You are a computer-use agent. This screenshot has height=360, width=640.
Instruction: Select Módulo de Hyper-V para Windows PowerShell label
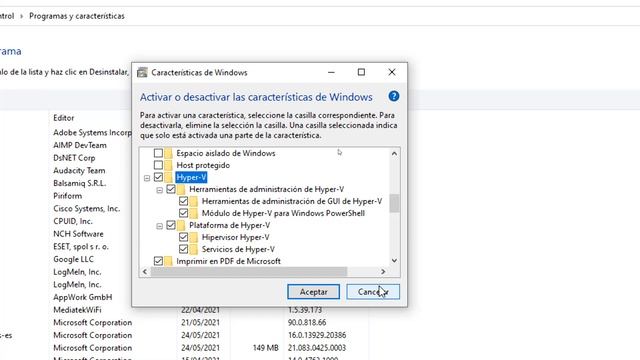point(283,213)
